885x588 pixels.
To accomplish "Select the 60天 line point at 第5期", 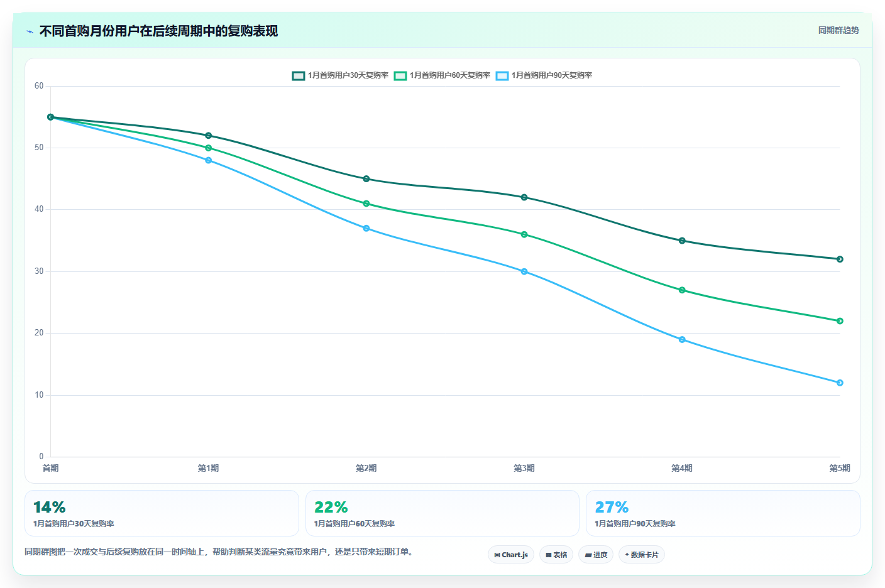I will click(840, 321).
